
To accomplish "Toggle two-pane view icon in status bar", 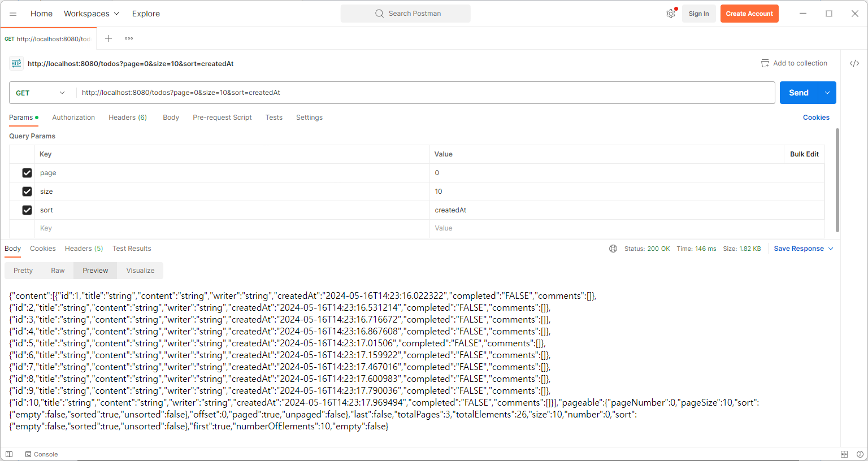I will point(844,454).
